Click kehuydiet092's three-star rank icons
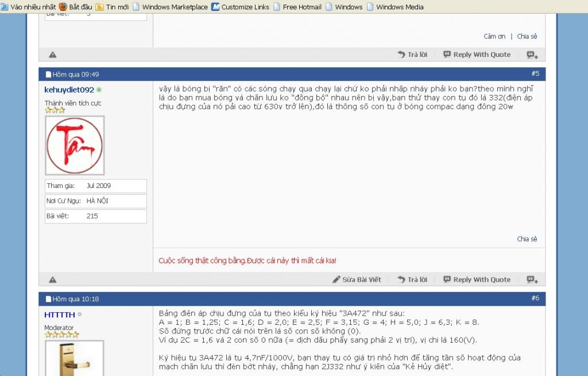Image resolution: width=588 pixels, height=376 pixels. pyautogui.click(x=55, y=110)
